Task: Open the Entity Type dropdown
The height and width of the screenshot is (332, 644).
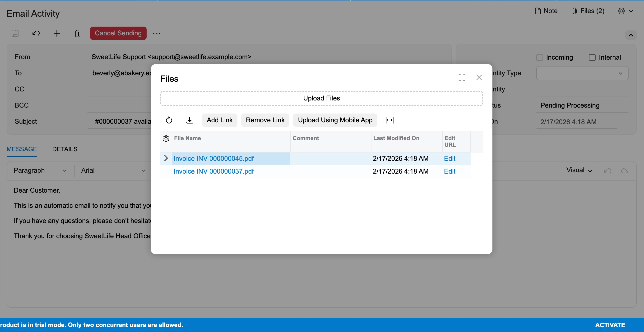Action: [x=582, y=73]
